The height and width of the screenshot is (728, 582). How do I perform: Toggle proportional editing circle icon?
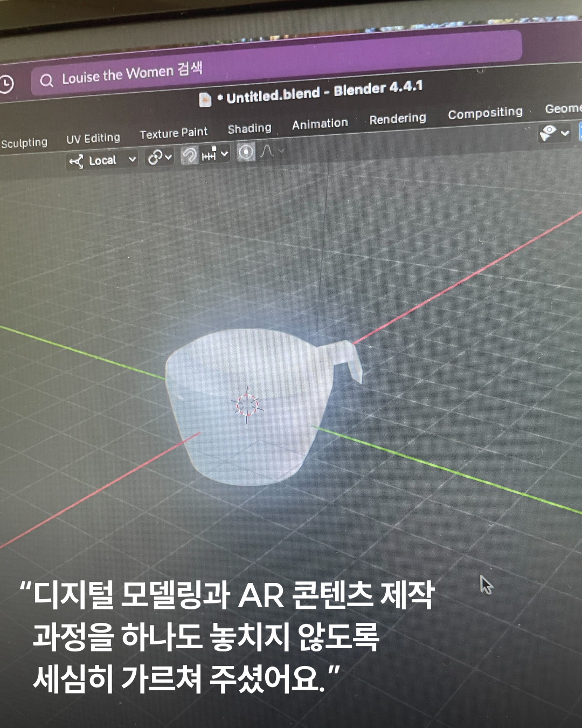point(246,153)
